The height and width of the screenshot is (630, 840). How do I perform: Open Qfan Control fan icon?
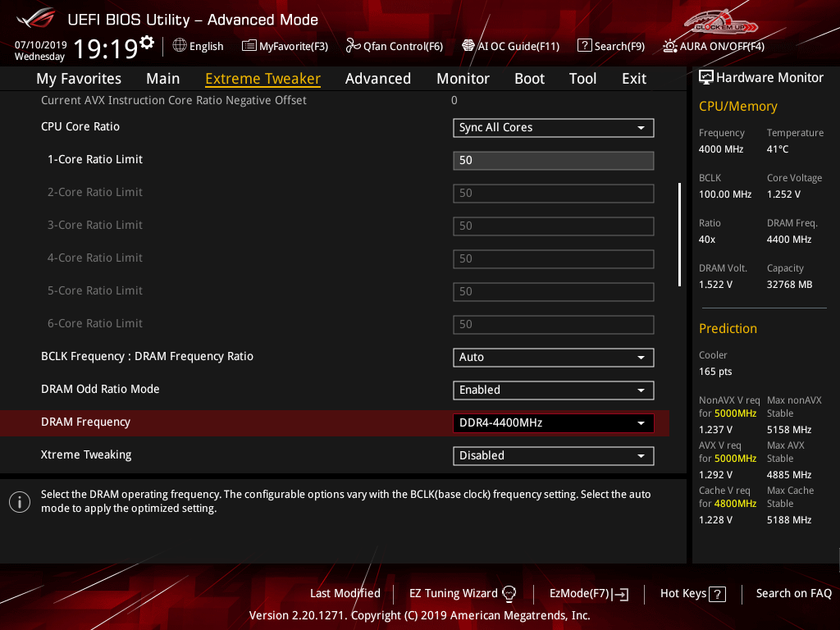pos(354,46)
